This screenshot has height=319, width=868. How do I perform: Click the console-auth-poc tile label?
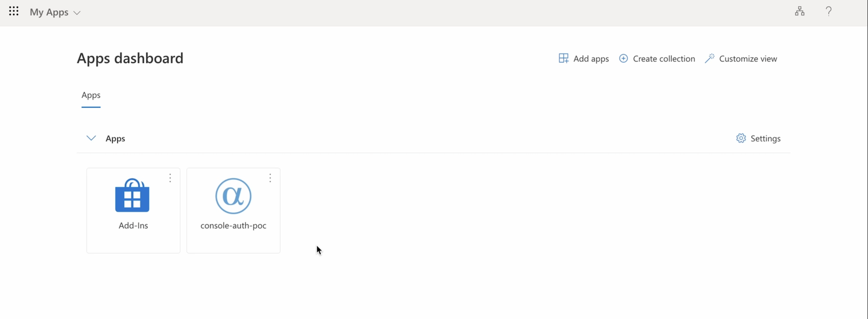pyautogui.click(x=233, y=226)
